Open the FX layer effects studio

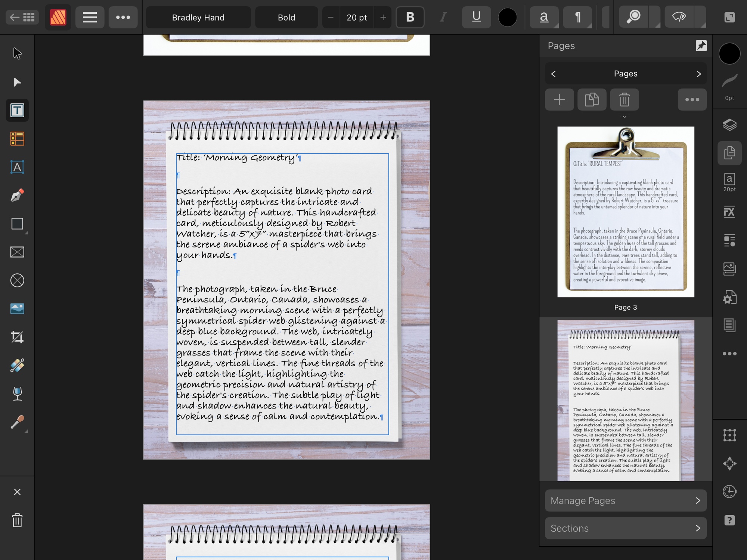pyautogui.click(x=729, y=212)
